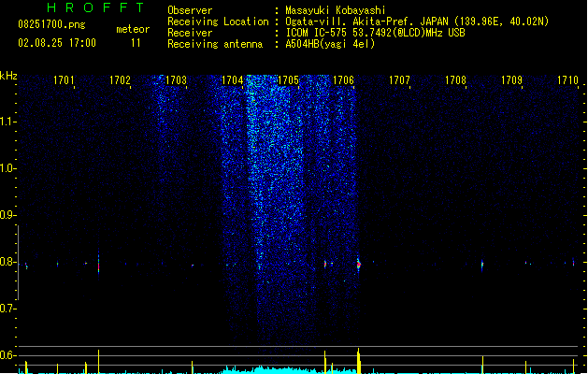Click the 1708 time marker
This screenshot has height=374, width=588.
455,80
